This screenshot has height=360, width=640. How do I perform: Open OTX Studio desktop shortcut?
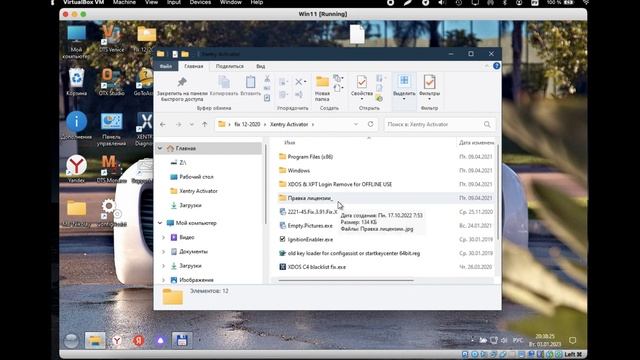pos(111,82)
